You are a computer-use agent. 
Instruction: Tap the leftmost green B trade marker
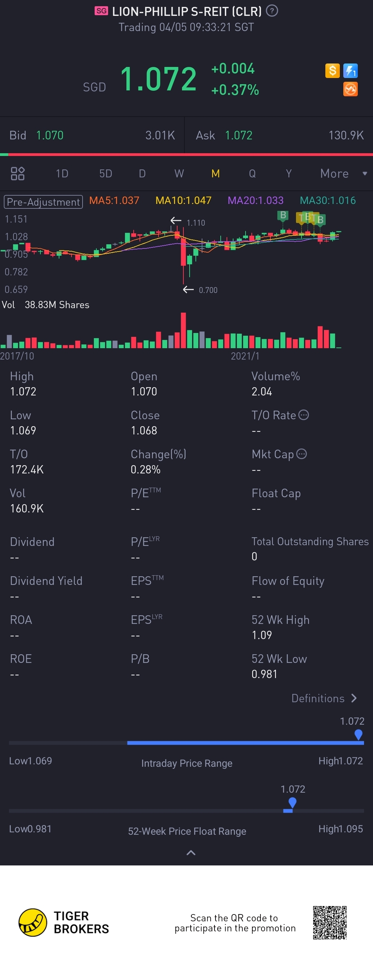tap(283, 216)
